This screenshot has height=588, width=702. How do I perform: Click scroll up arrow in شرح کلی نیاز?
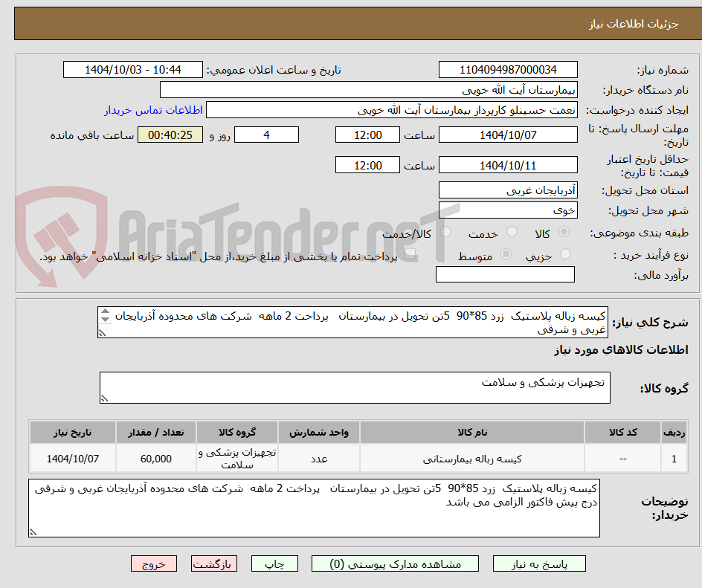(x=105, y=311)
